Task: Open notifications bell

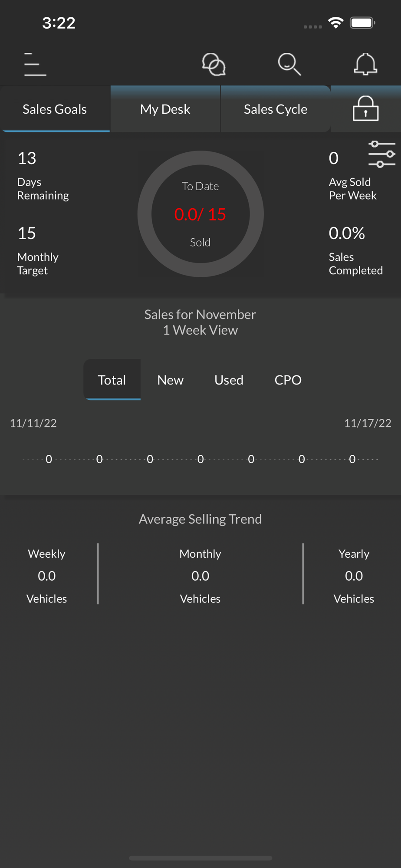Action: tap(365, 65)
